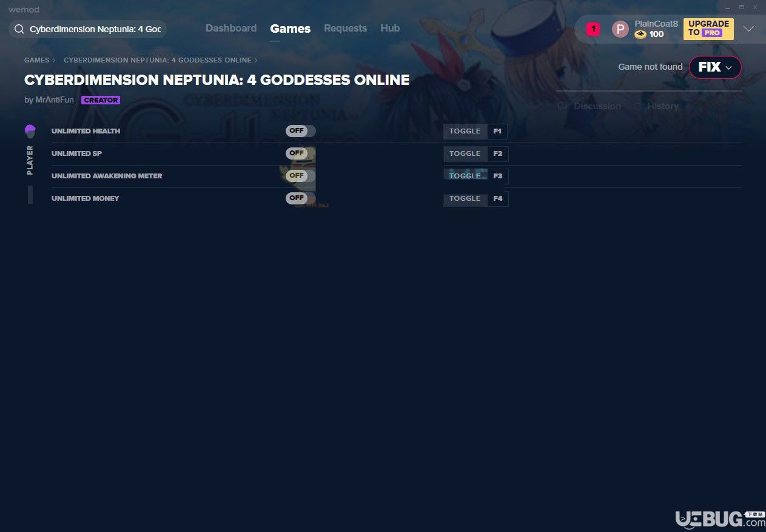Click the F1 hotkey key box
The image size is (766, 532).
[498, 131]
